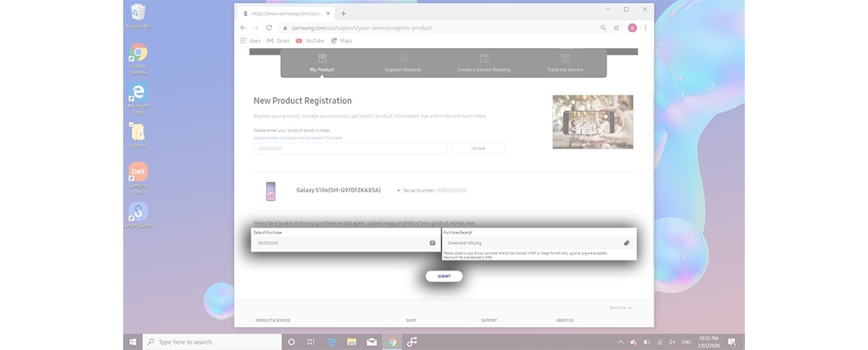Open Recycle Bin desktop icon

[x=138, y=16]
